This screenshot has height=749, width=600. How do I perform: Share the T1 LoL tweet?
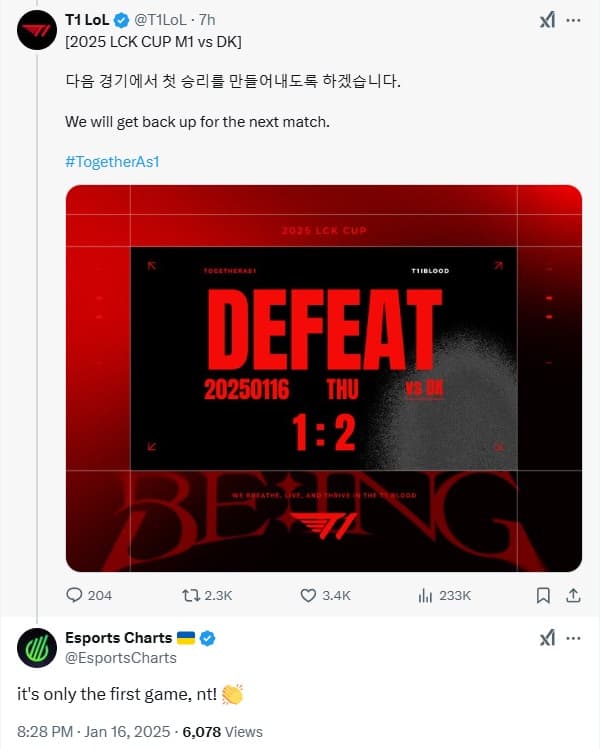point(573,595)
